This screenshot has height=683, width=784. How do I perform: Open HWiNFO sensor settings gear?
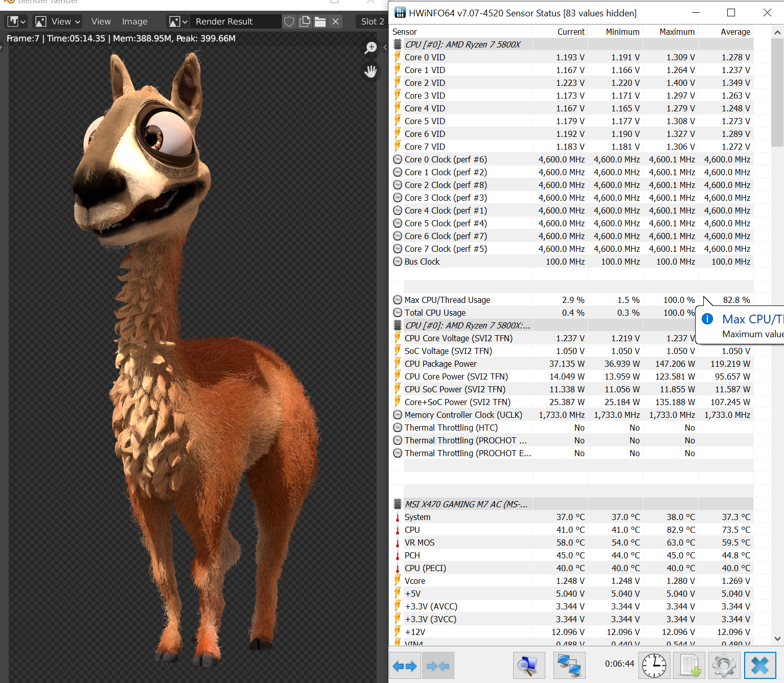(x=724, y=666)
